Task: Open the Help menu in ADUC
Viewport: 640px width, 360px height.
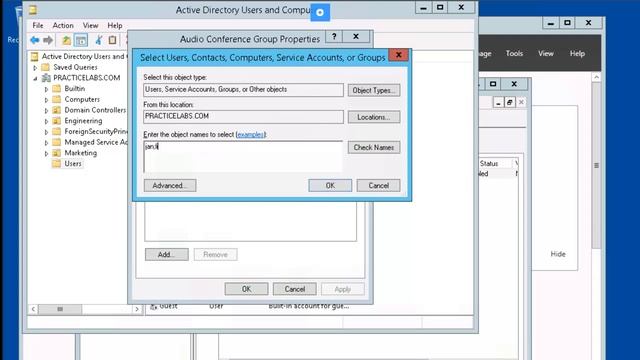Action: pos(115,25)
